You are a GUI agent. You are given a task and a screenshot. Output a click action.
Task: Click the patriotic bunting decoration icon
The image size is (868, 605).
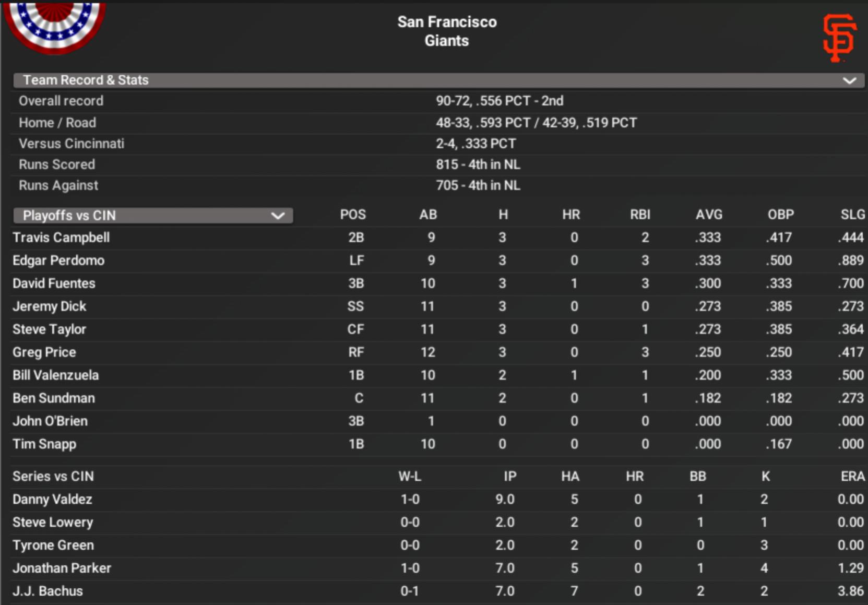pos(54,25)
